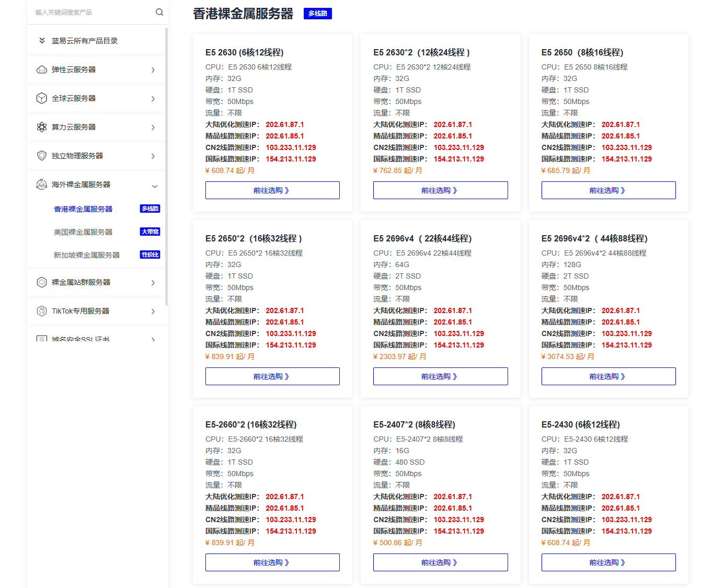Click the 海外裸金属服务器 icon
This screenshot has width=713, height=588.
point(42,185)
